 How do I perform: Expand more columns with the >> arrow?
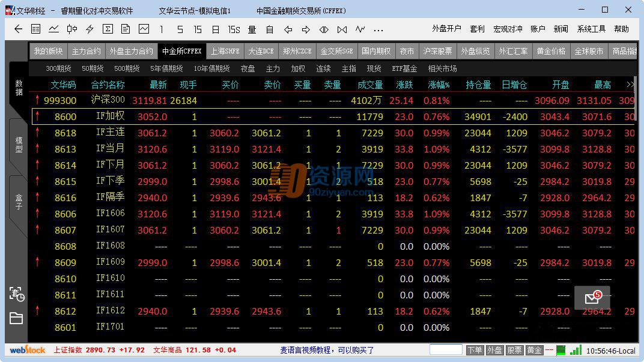coord(630,85)
